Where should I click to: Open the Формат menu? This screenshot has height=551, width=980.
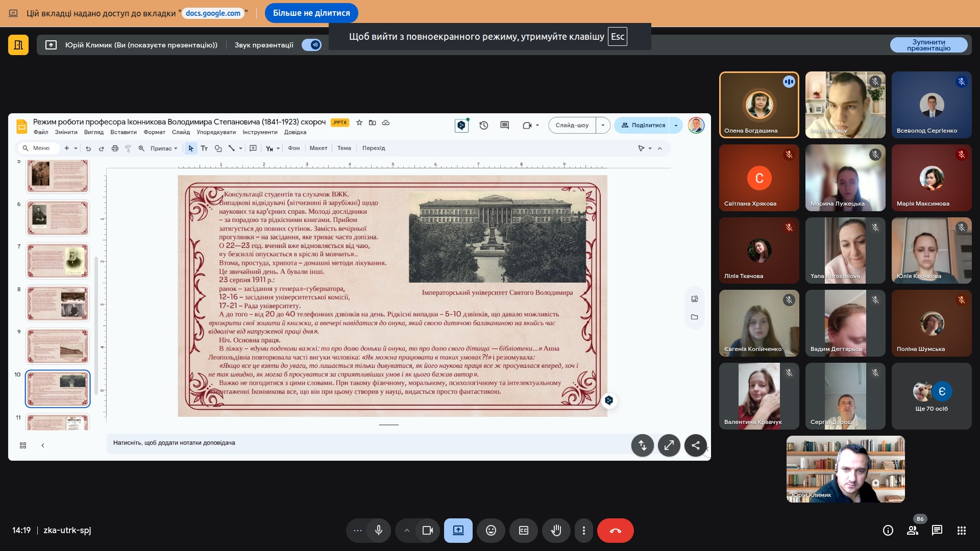154,132
